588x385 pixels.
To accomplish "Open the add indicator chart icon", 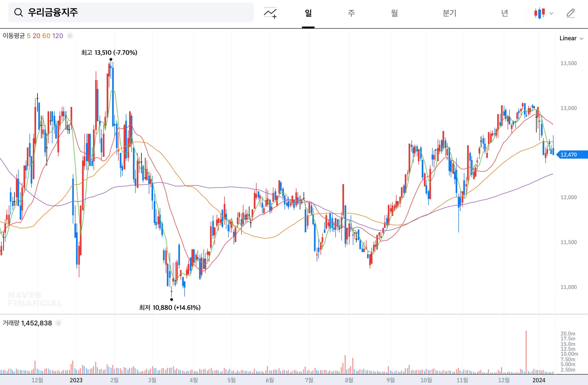I will (x=270, y=13).
